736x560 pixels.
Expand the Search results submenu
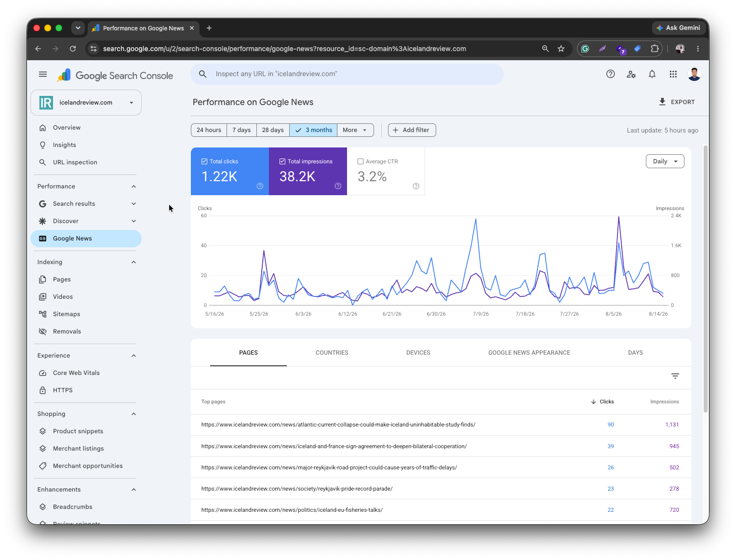coord(134,204)
